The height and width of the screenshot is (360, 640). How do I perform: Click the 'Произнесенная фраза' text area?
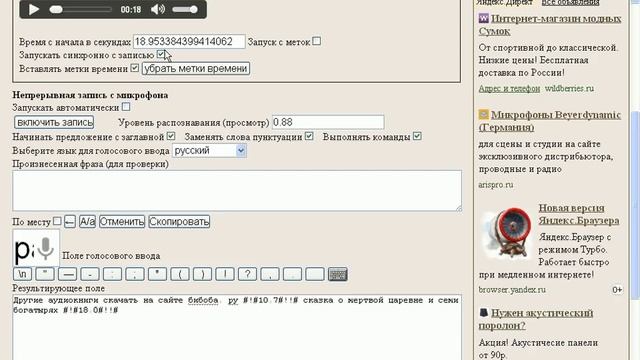[237, 191]
